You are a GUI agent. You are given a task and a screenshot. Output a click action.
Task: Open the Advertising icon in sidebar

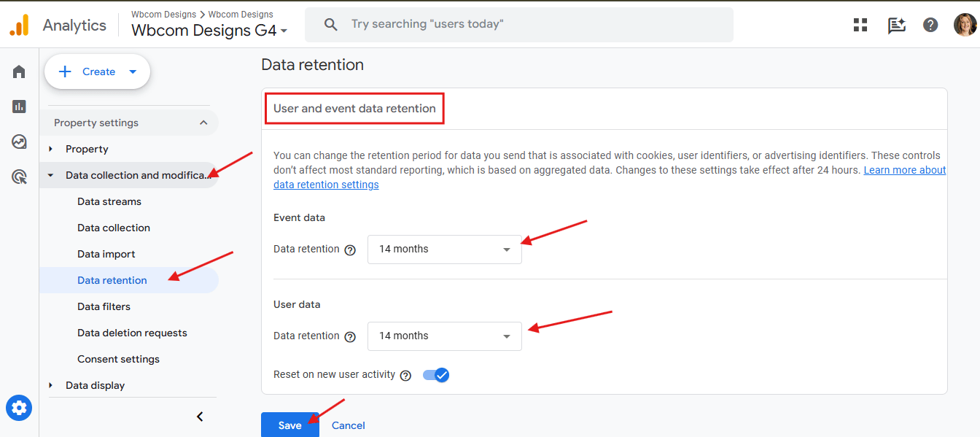coord(19,177)
